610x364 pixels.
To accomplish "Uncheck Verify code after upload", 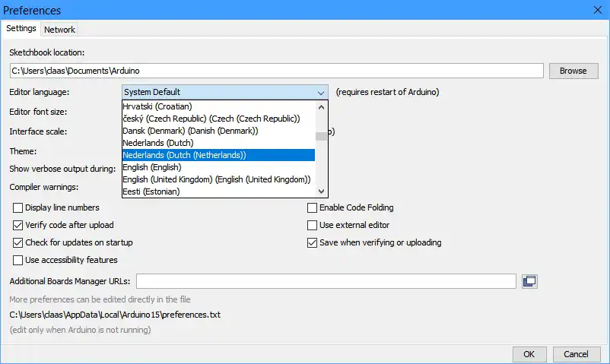I will pyautogui.click(x=18, y=225).
